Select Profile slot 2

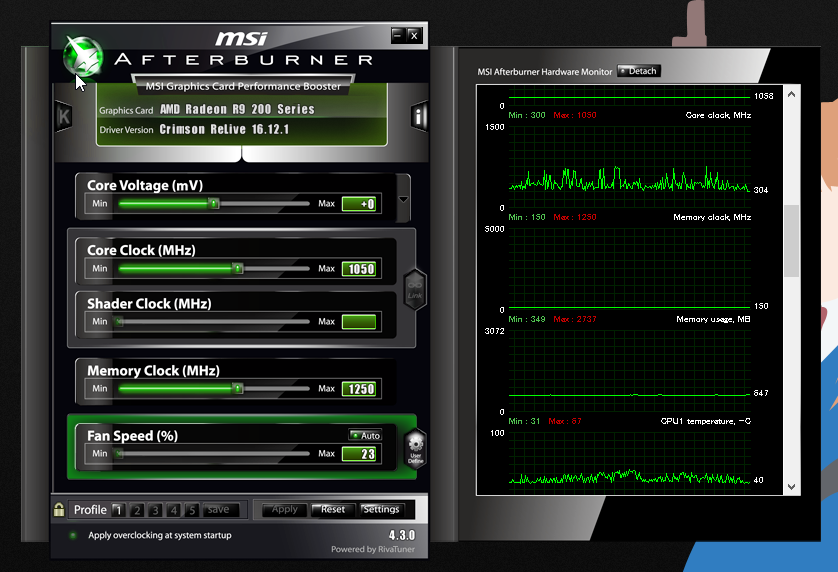[137, 510]
